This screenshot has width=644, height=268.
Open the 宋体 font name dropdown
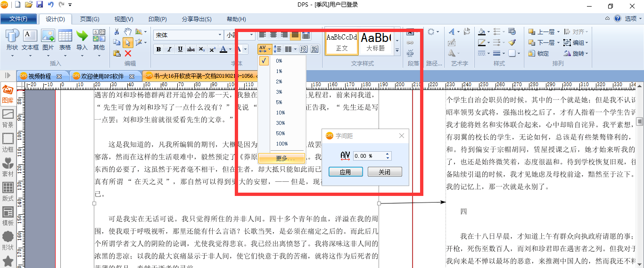tap(220, 35)
